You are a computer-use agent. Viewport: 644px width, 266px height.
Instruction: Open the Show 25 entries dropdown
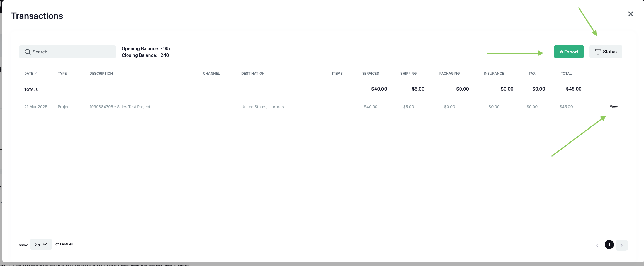tap(41, 244)
